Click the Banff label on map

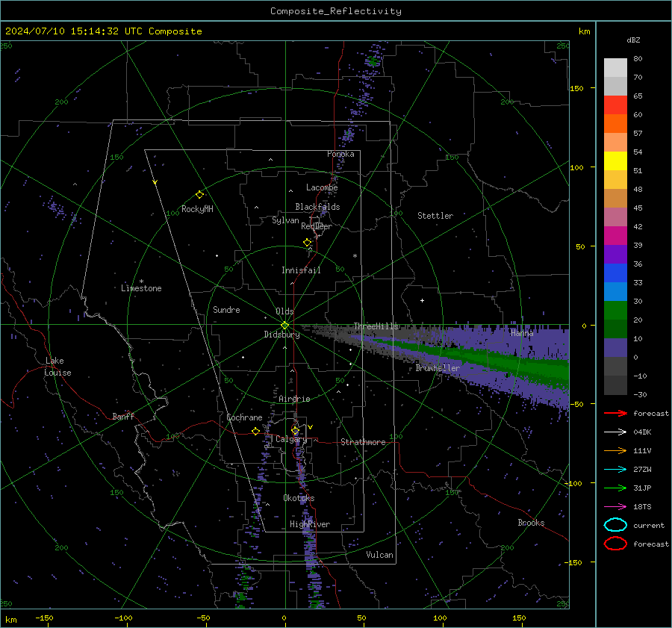click(123, 417)
